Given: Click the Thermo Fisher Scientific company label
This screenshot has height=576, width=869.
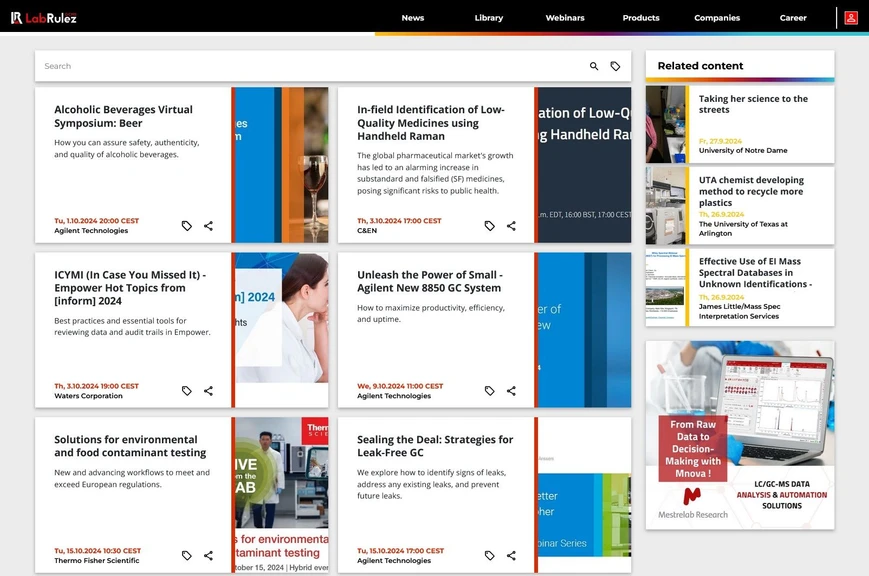Looking at the screenshot, I should (x=96, y=560).
